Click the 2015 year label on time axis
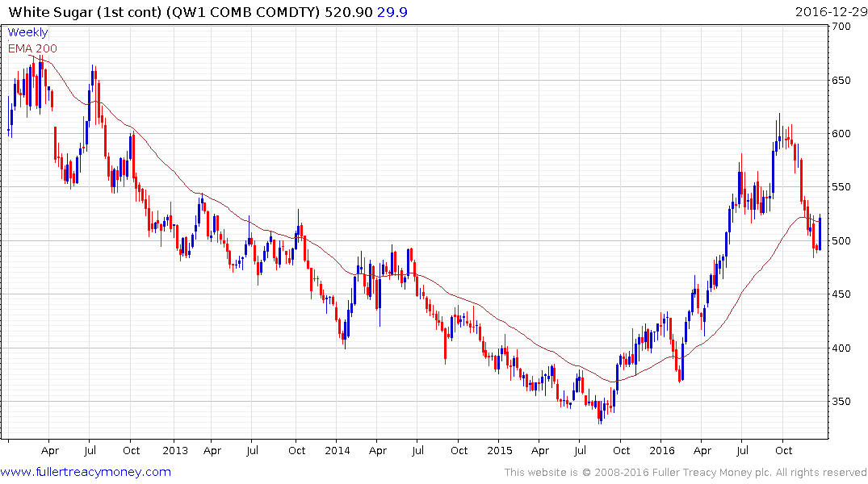This screenshot has width=868, height=484. 499,451
